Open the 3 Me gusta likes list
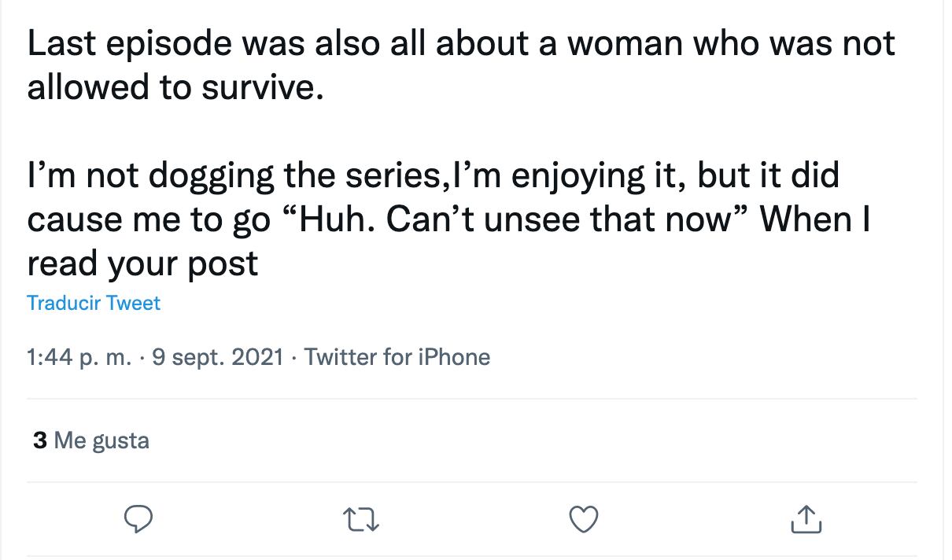 tap(90, 440)
